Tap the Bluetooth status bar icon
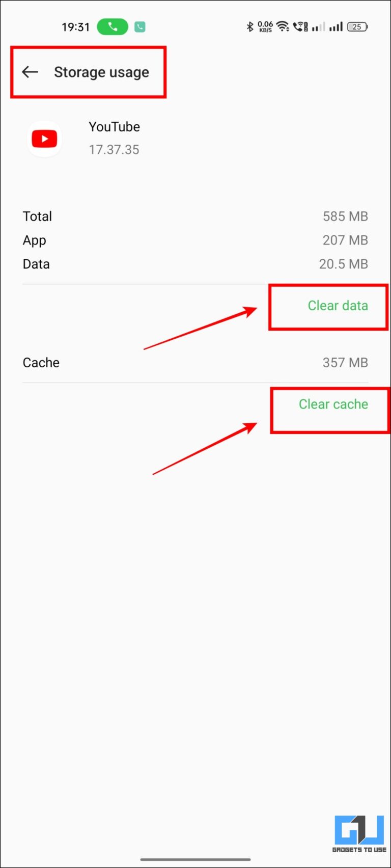 click(x=250, y=26)
